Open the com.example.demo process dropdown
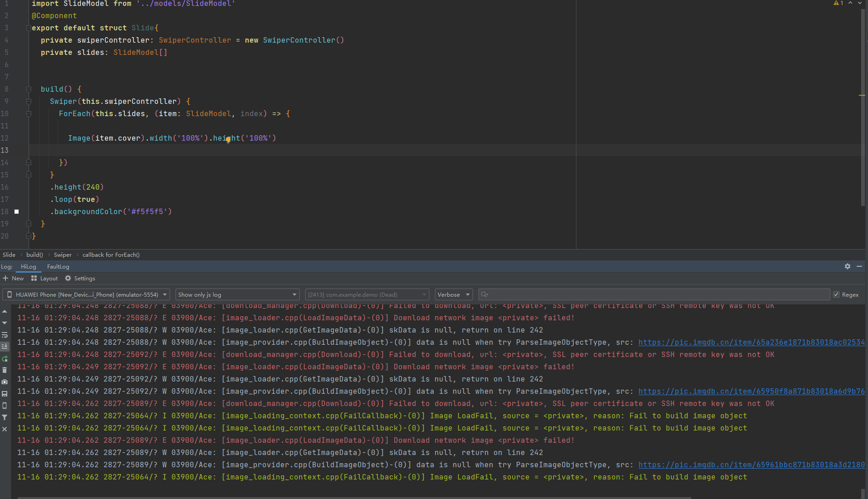The height and width of the screenshot is (499, 868). (367, 294)
